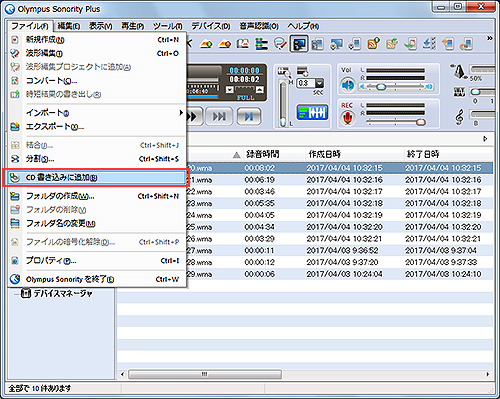Choose エクスポート in the File menu
The height and width of the screenshot is (399, 500).
click(96, 127)
